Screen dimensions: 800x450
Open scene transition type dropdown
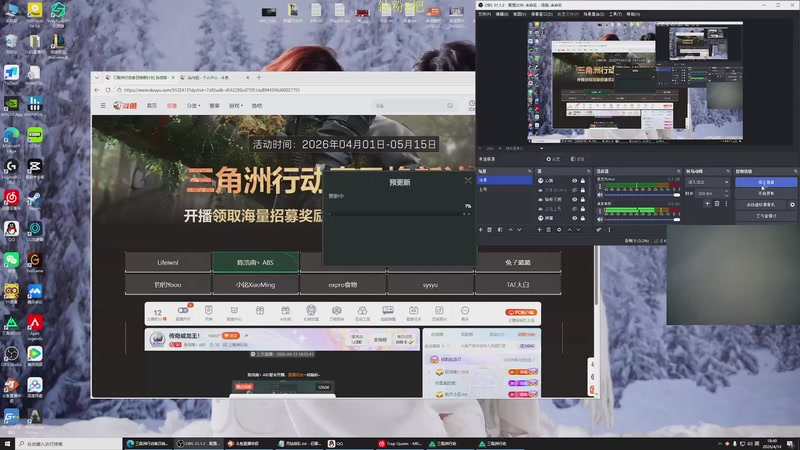click(x=708, y=182)
